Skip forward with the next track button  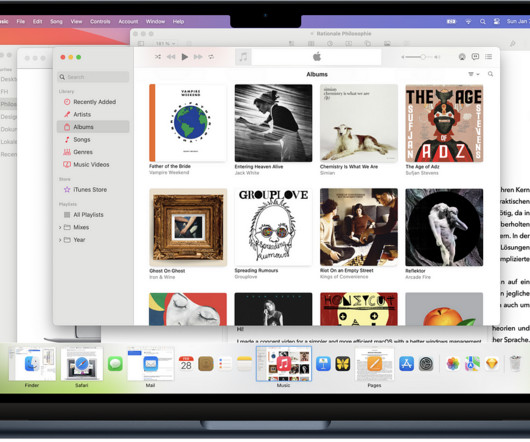(x=198, y=57)
